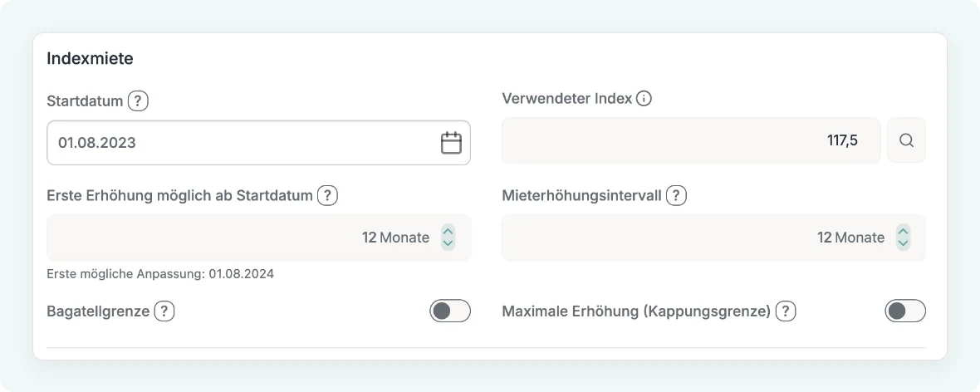Click the Bagatellgrenze label text
Viewport: 980px width, 392px height.
(98, 311)
